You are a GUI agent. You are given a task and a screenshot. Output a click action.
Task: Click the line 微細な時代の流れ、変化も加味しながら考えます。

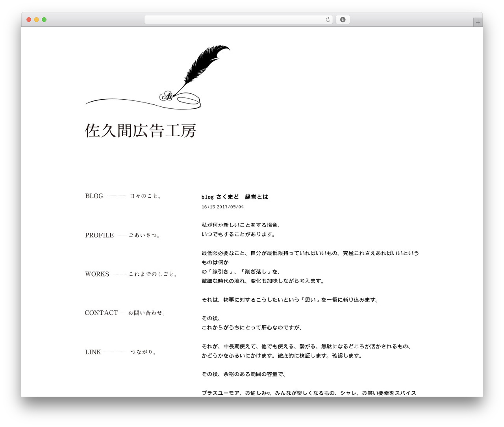tap(263, 281)
